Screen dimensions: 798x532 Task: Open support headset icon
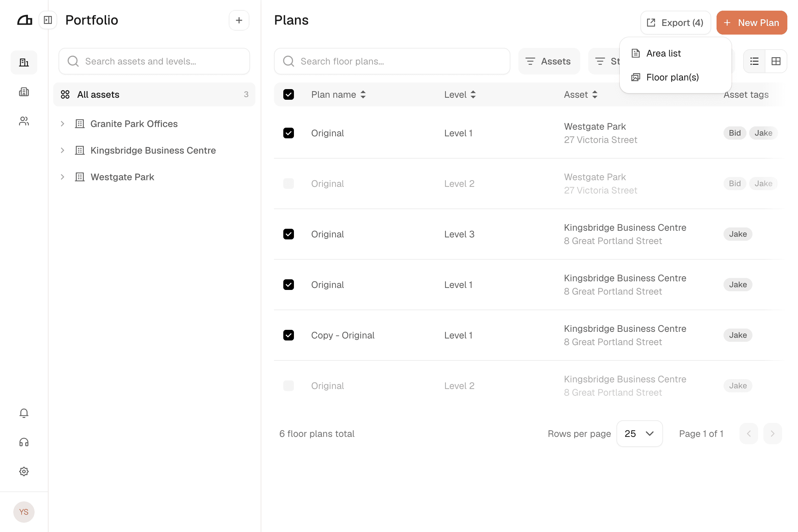tap(24, 442)
